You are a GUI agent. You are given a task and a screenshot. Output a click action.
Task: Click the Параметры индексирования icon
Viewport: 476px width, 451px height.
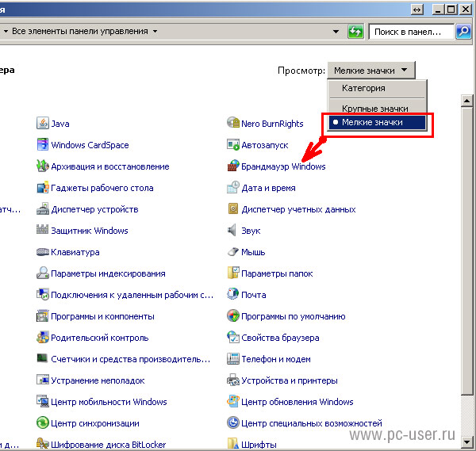pos(43,273)
